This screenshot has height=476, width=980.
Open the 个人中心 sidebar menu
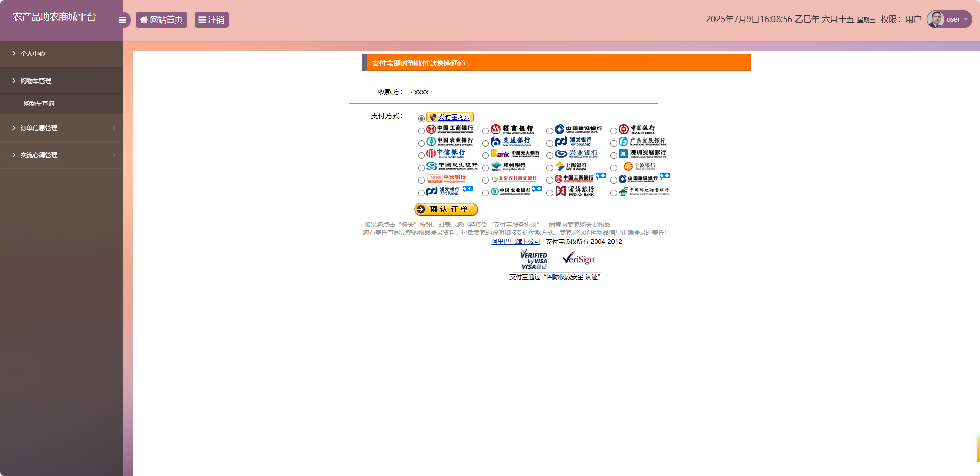[x=61, y=53]
